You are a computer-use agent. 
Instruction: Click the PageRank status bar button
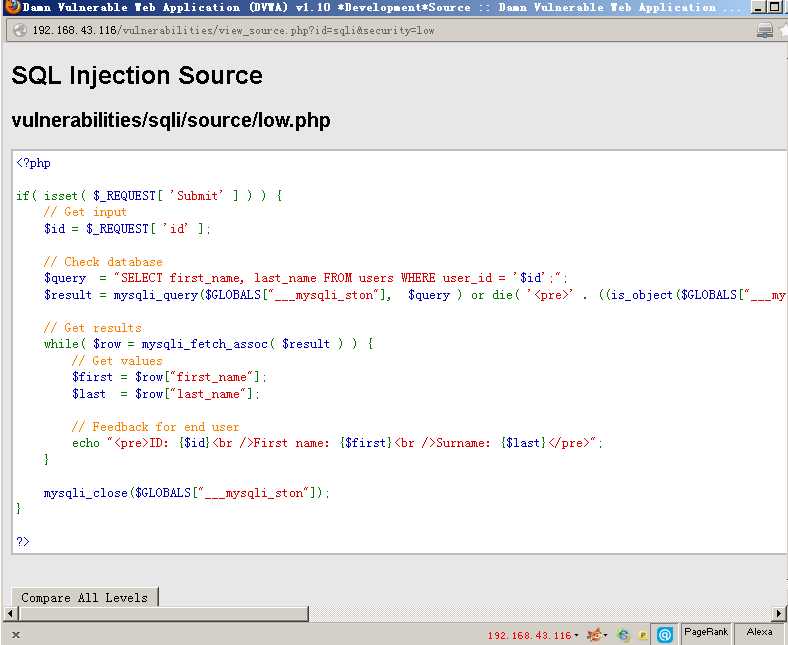(x=706, y=632)
